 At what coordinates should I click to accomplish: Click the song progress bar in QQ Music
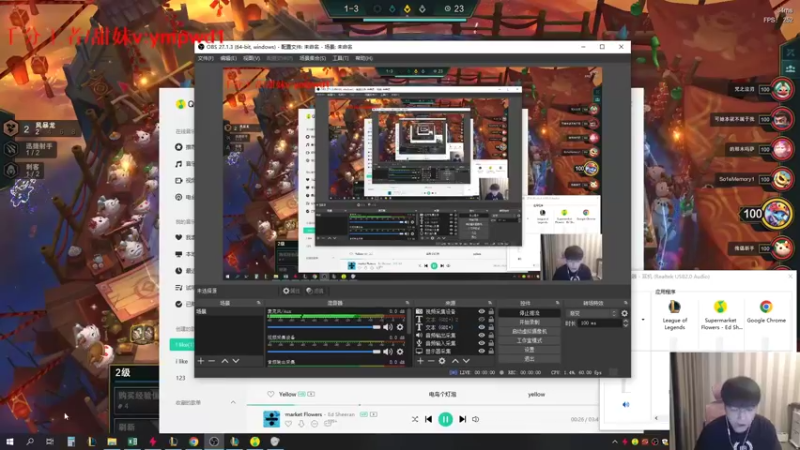[x=422, y=405]
